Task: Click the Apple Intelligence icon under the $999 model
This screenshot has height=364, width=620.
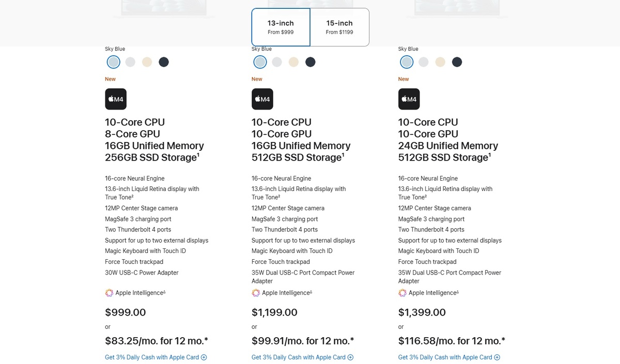Action: pyautogui.click(x=109, y=293)
